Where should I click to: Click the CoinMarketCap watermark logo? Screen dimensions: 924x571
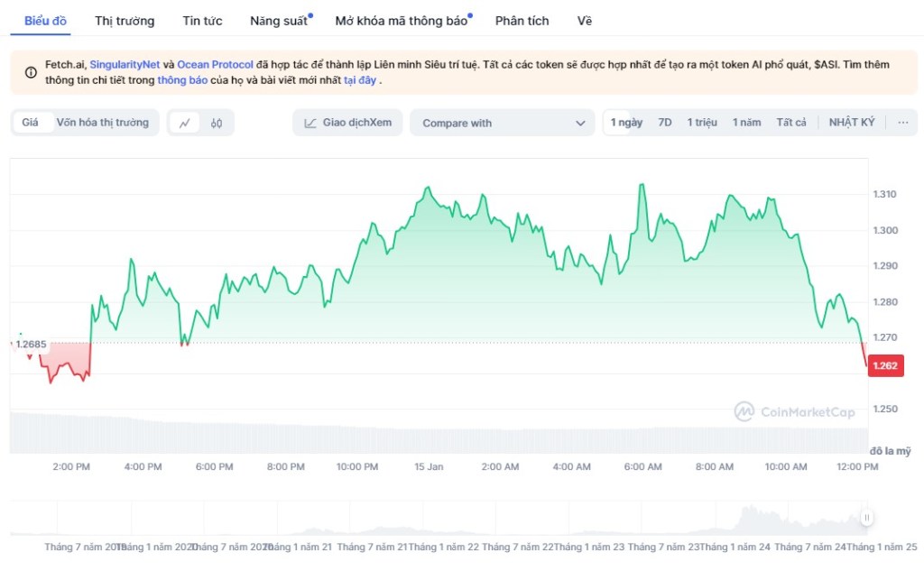point(794,412)
